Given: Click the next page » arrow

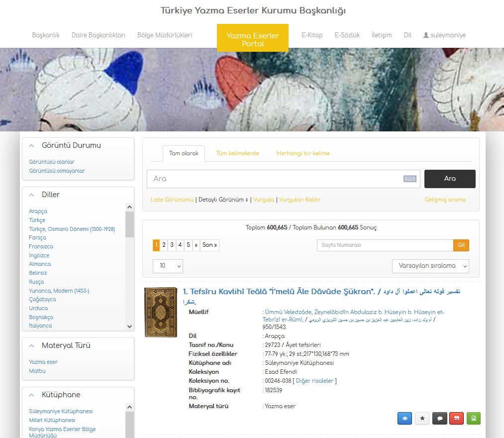Looking at the screenshot, I should [196, 245].
